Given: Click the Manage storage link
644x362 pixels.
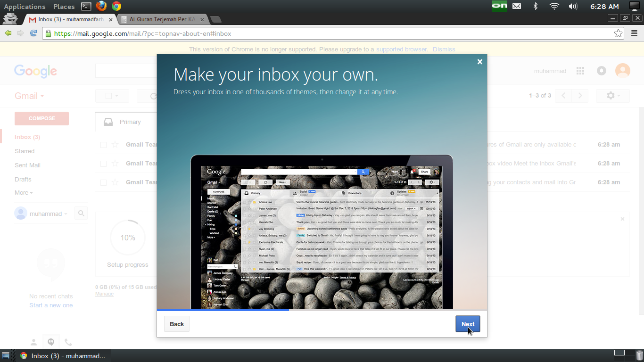Looking at the screenshot, I should [104, 294].
